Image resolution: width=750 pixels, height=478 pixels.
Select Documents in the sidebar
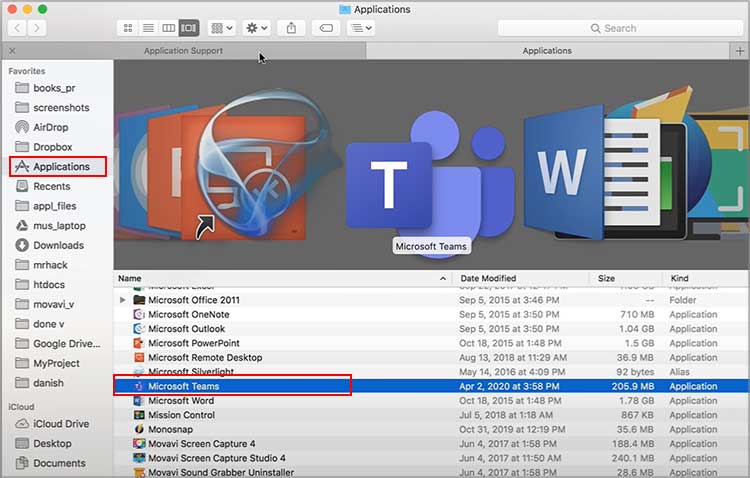tap(57, 463)
